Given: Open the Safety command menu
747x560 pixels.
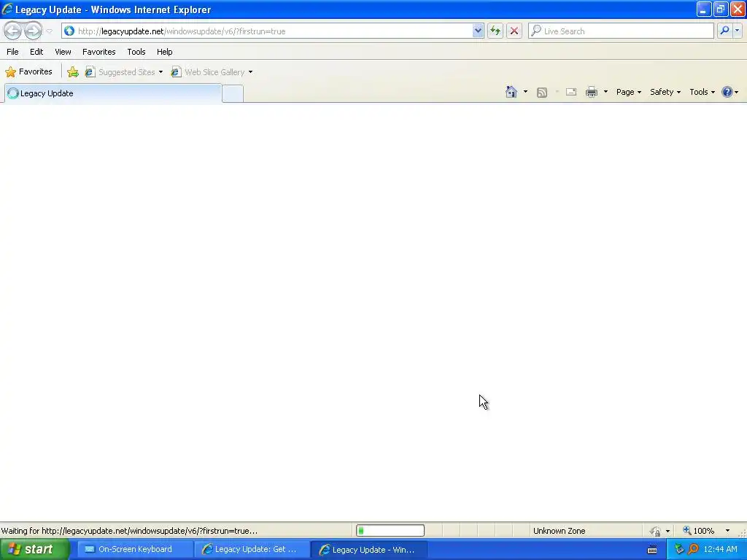Looking at the screenshot, I should (665, 92).
